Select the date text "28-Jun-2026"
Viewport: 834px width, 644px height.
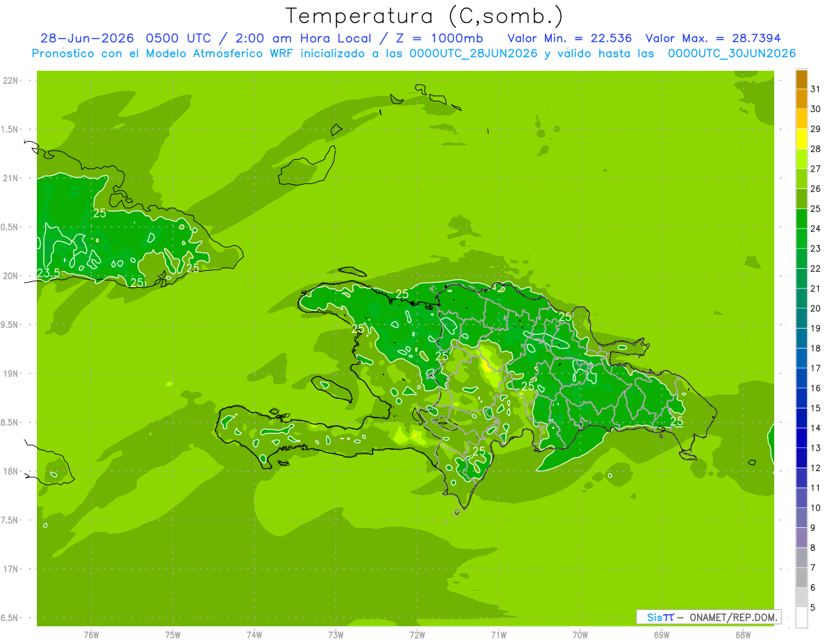pos(88,38)
